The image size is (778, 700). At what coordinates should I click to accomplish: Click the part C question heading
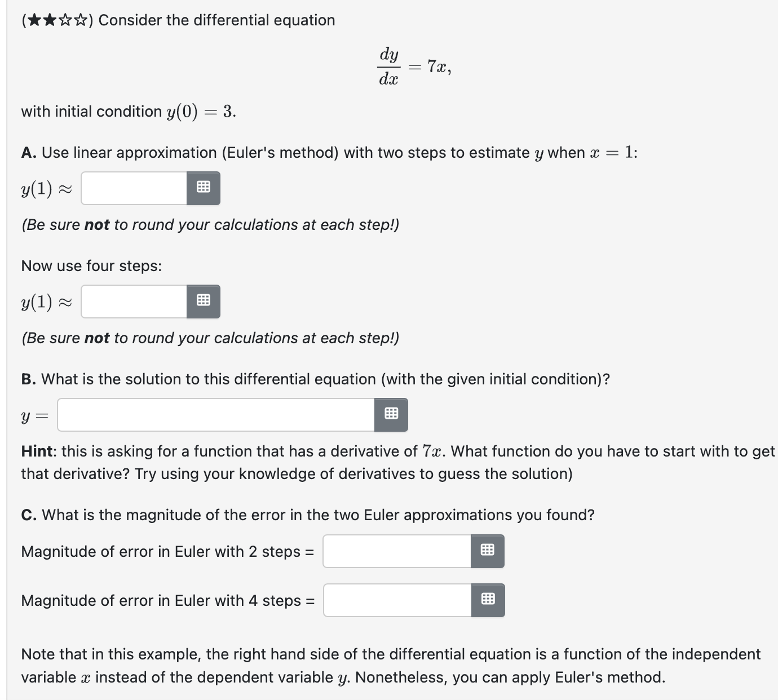pos(308,515)
